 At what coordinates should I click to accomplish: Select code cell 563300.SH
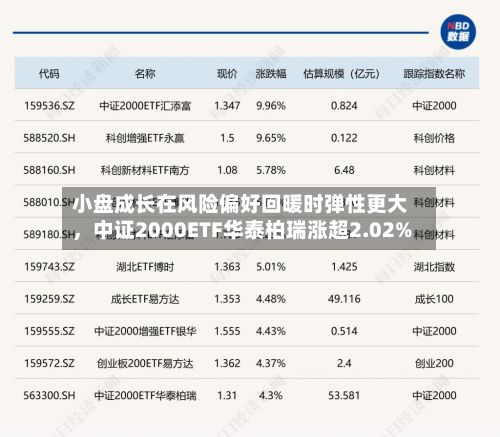pos(49,395)
